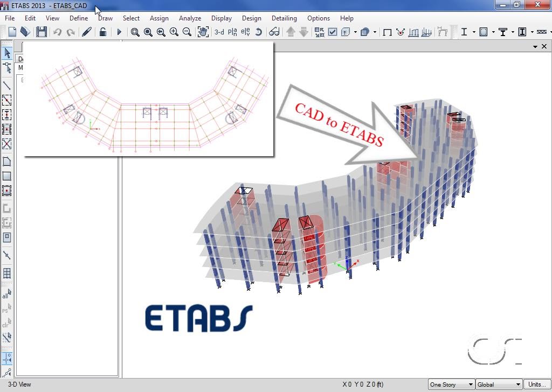The height and width of the screenshot is (392, 552).
Task: Activate the Pan hand tool
Action: coord(203,32)
